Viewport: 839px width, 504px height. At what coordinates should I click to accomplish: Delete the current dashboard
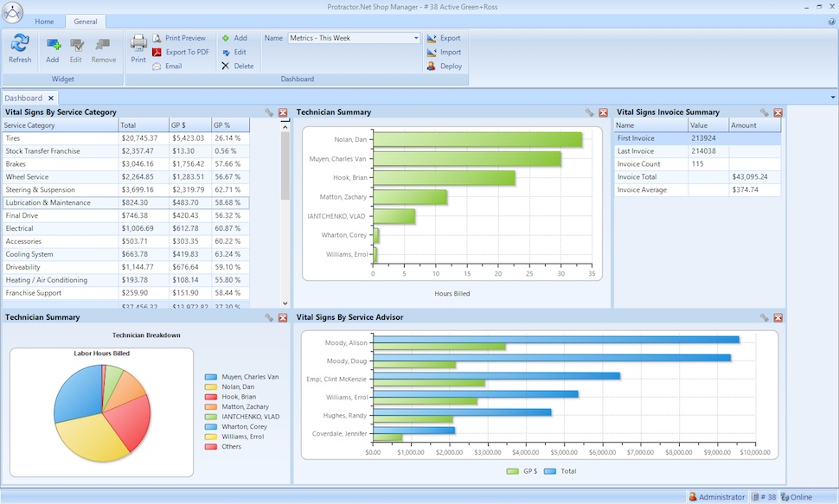pos(238,67)
